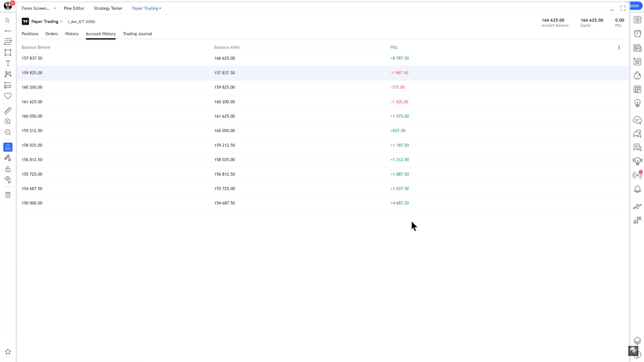The image size is (644, 362).
Task: Click the +8 787.50 P&L value
Action: (400, 58)
